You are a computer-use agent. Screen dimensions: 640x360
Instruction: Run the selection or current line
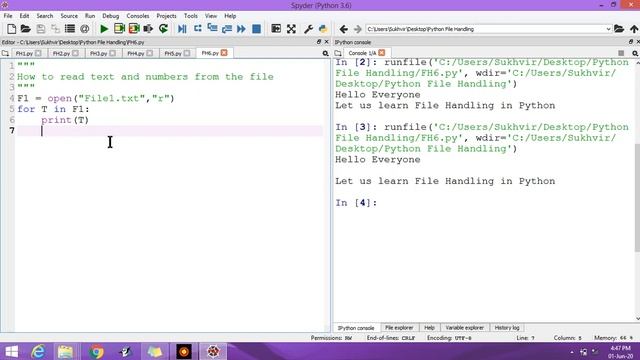pos(148,29)
